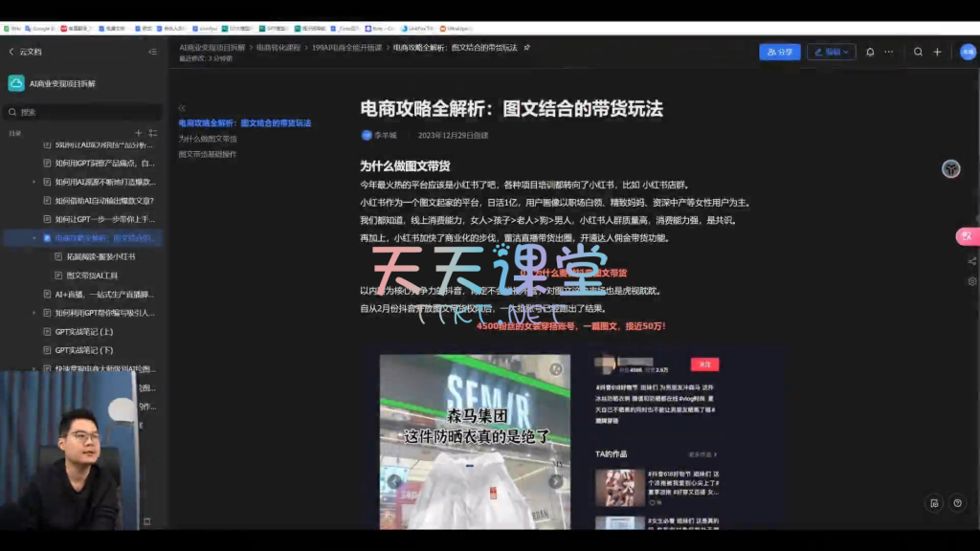The width and height of the screenshot is (980, 551).
Task: Select 为什么做图文带货 in the outline
Action: [208, 139]
